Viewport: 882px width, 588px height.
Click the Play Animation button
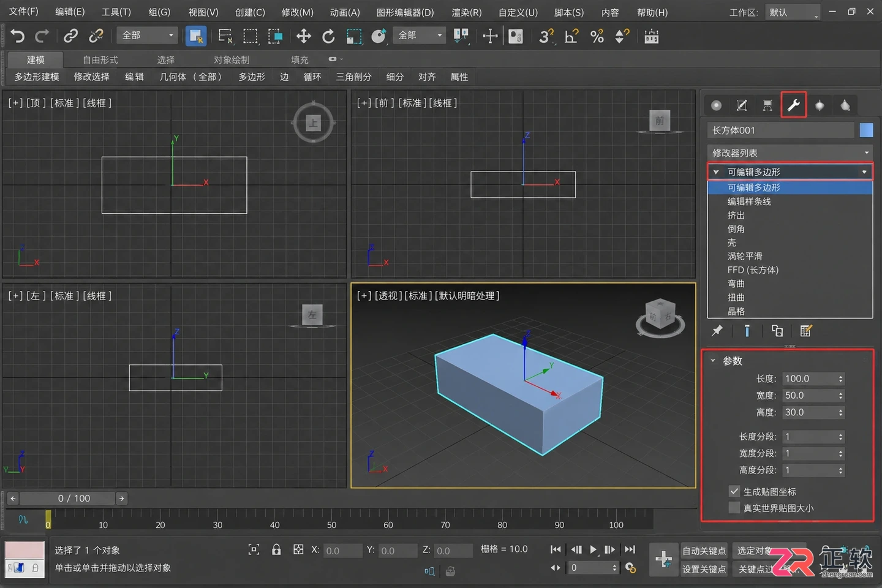(x=592, y=549)
